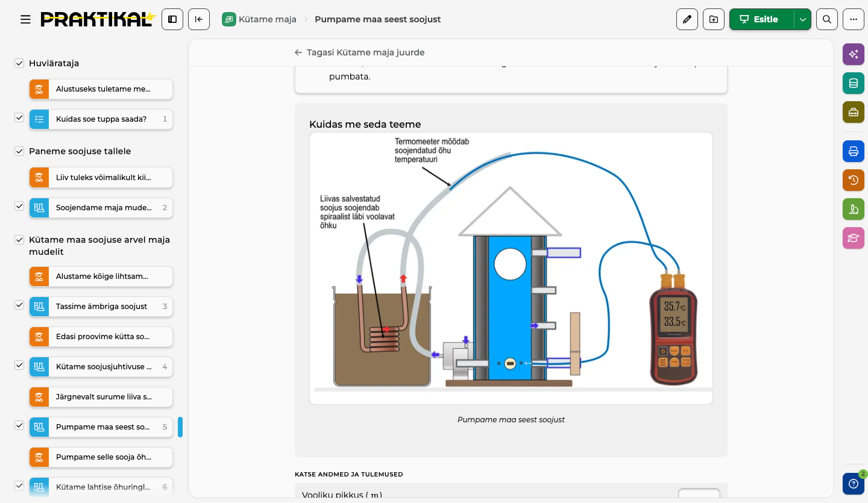
Task: Toggle the Huviärataja checkbox
Action: [19, 63]
